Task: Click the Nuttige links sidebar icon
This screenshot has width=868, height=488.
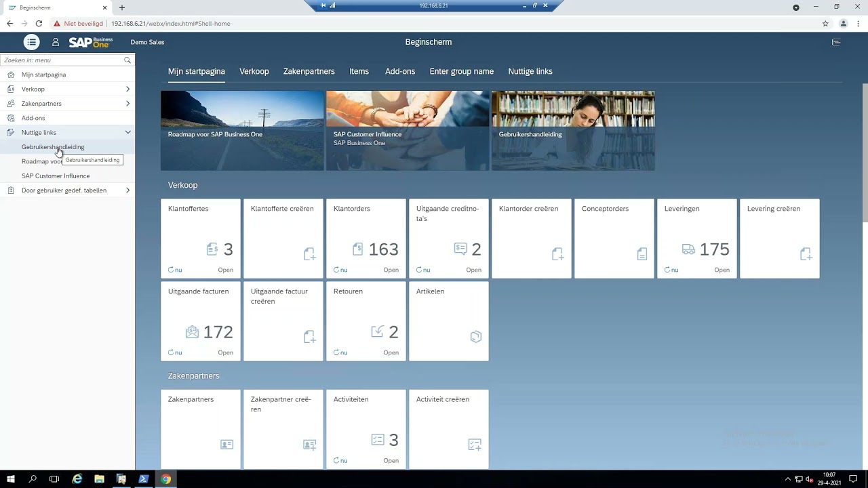Action: [10, 132]
